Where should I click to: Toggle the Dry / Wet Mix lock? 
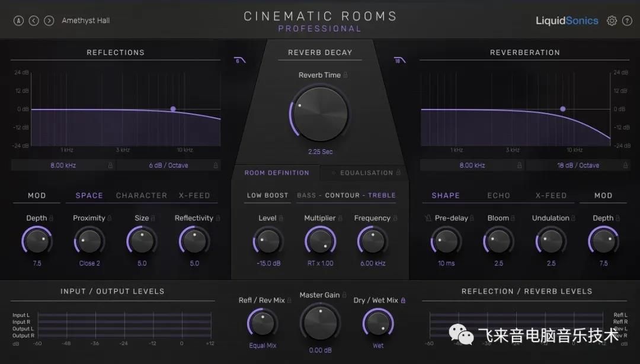403,301
